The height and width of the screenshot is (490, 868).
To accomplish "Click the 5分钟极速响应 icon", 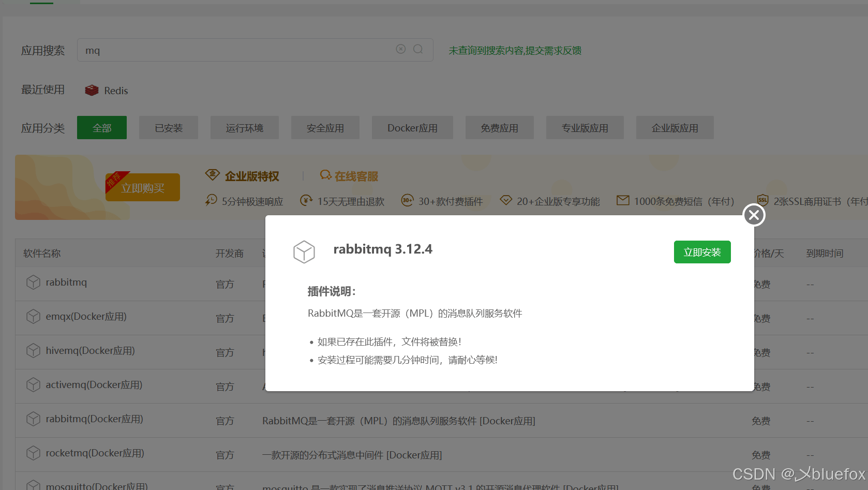I will click(211, 200).
